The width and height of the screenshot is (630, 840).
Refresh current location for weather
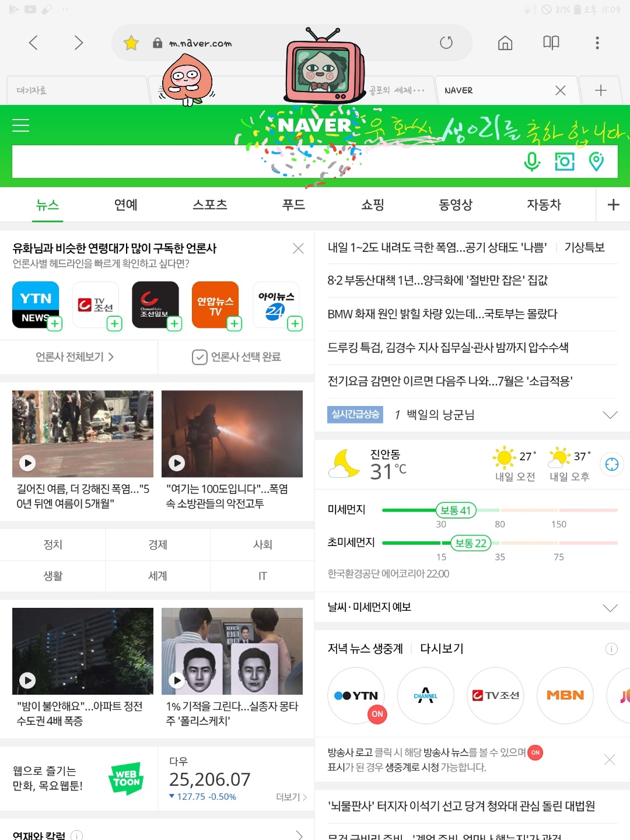click(612, 464)
